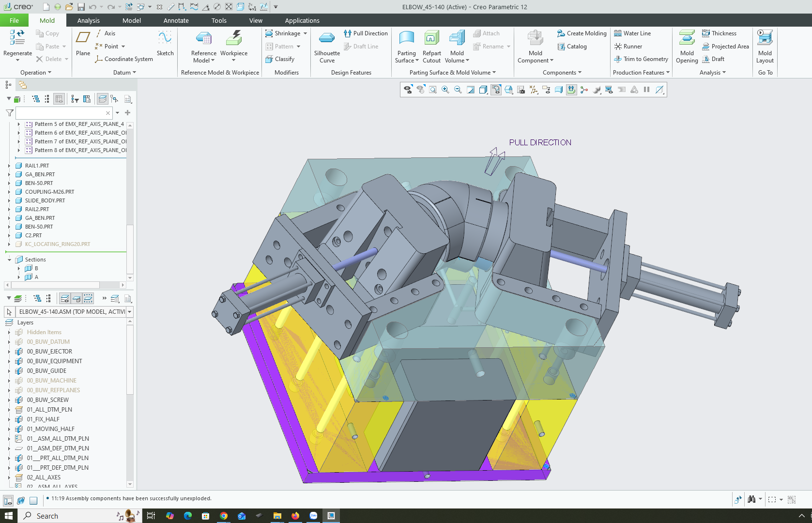Click the Pull Direction button
812x523 pixels.
coord(366,33)
